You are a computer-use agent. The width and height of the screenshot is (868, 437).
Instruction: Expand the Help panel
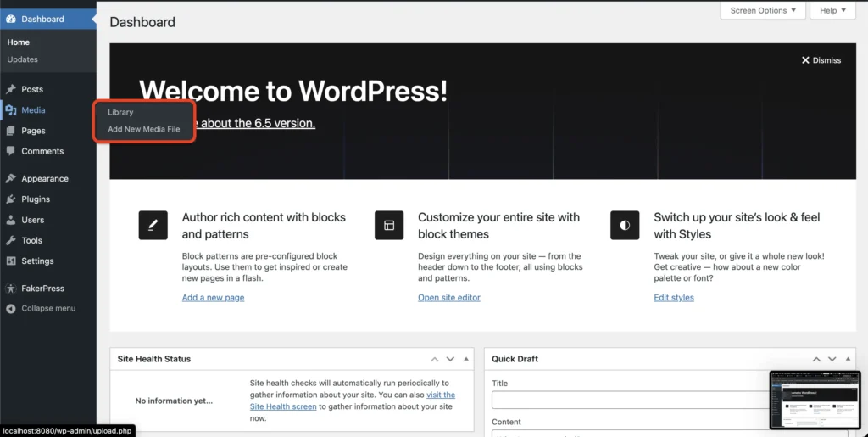(x=833, y=10)
